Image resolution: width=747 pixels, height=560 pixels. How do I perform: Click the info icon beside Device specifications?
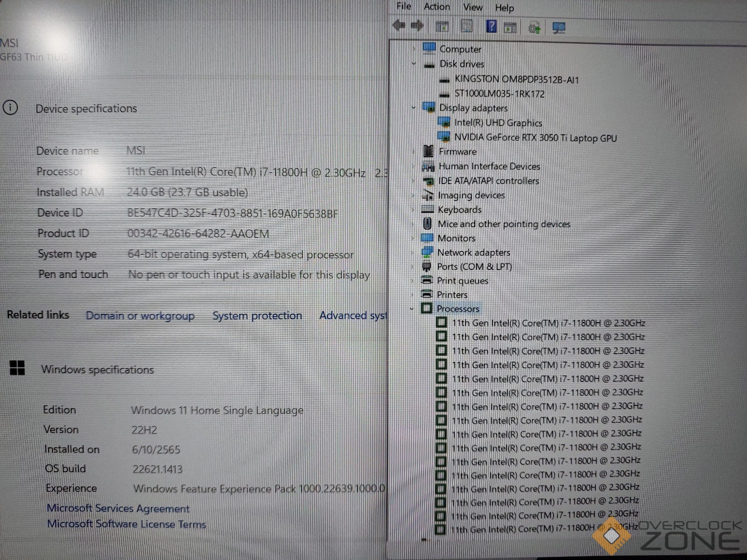click(10, 107)
